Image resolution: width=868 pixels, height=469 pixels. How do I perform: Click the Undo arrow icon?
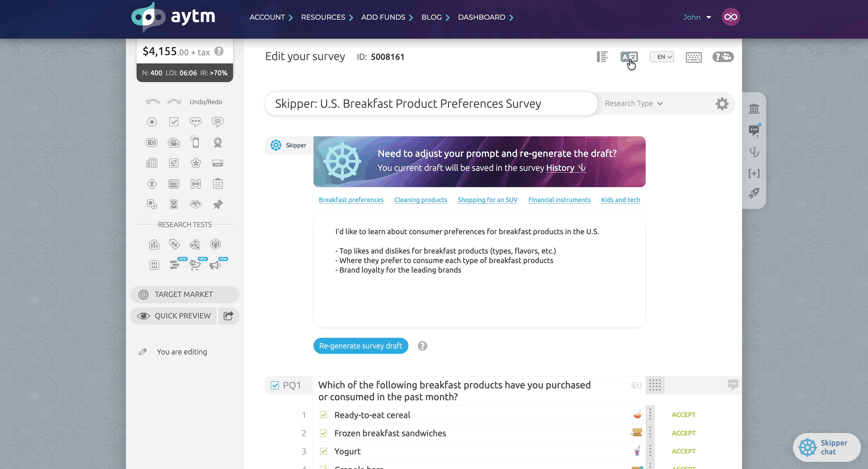coord(153,102)
